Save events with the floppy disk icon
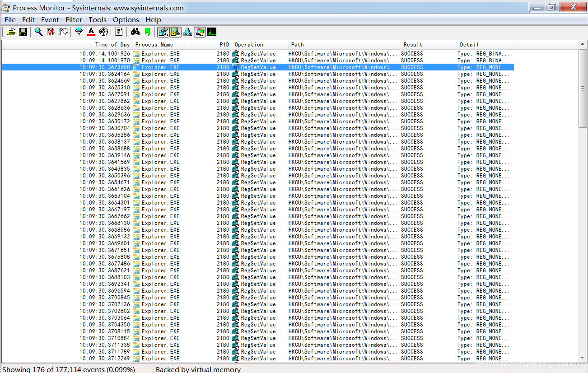This screenshot has height=373, width=588. coord(23,32)
